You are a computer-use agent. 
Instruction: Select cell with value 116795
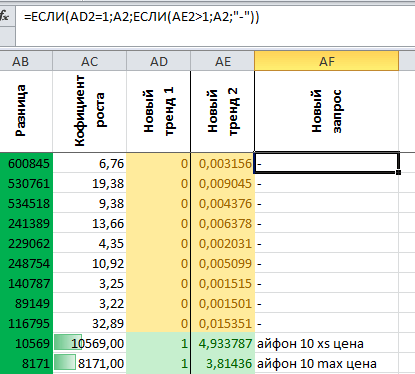[x=26, y=323]
